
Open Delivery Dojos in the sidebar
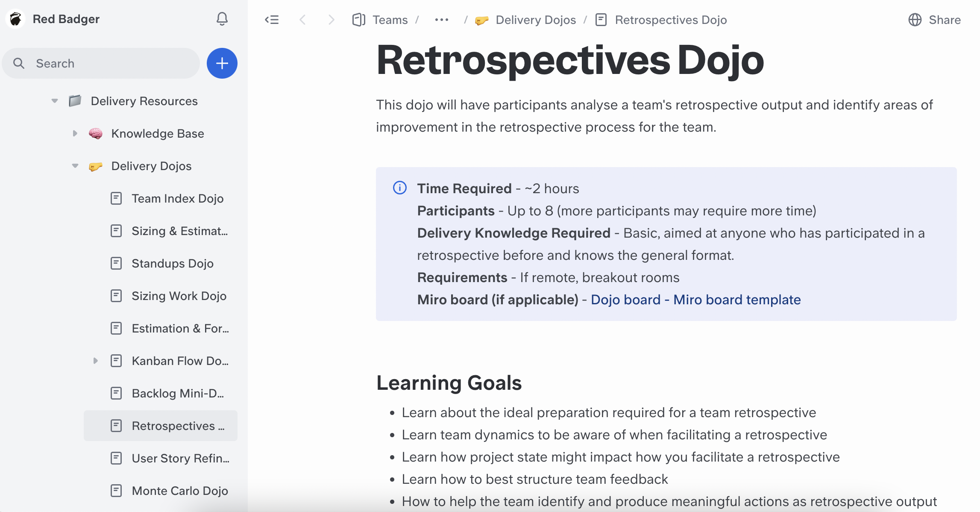151,166
